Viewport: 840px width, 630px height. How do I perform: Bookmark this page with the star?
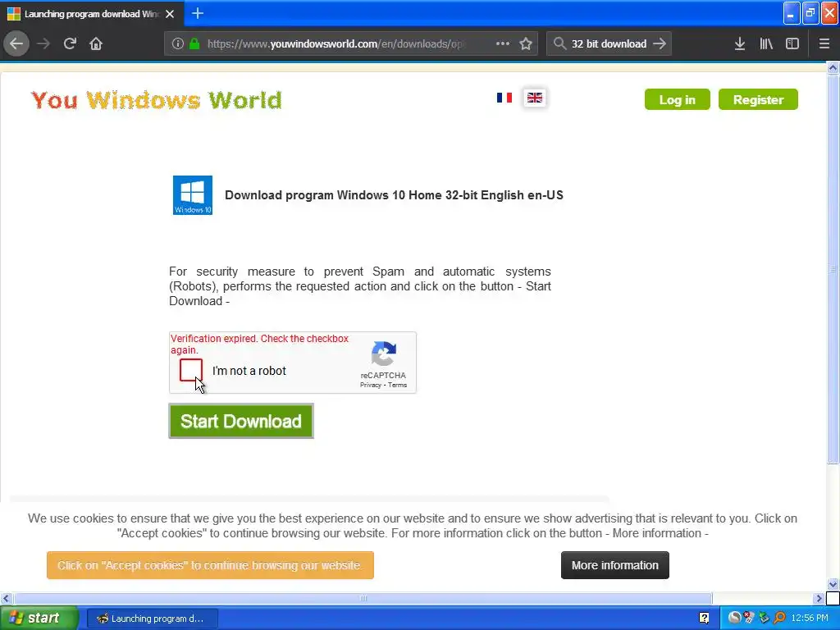tap(526, 43)
